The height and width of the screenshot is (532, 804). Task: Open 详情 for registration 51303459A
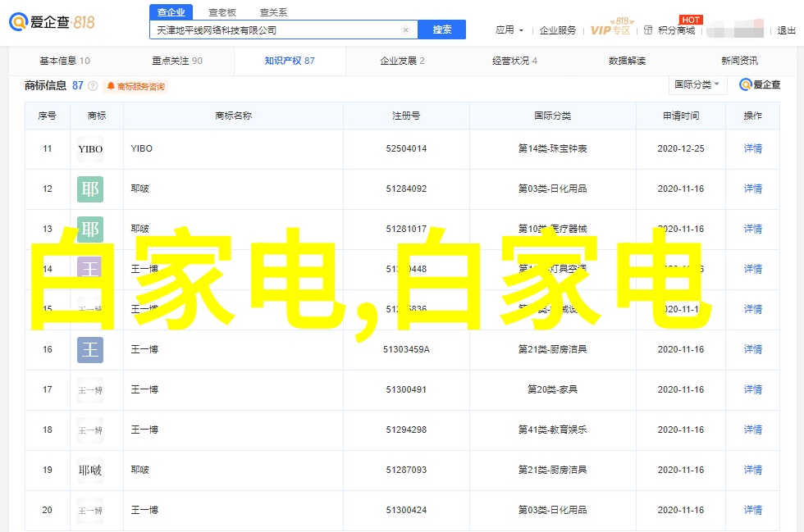[753, 349]
